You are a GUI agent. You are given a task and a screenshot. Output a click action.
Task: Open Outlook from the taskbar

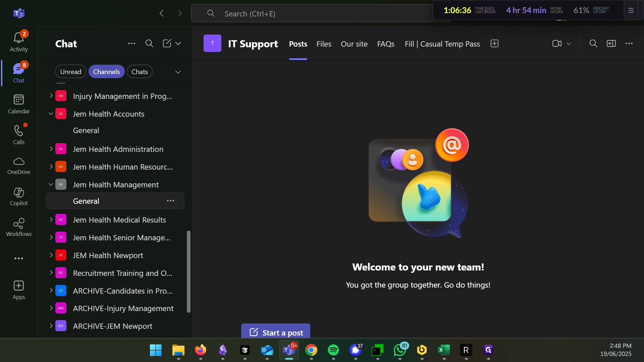[267, 350]
